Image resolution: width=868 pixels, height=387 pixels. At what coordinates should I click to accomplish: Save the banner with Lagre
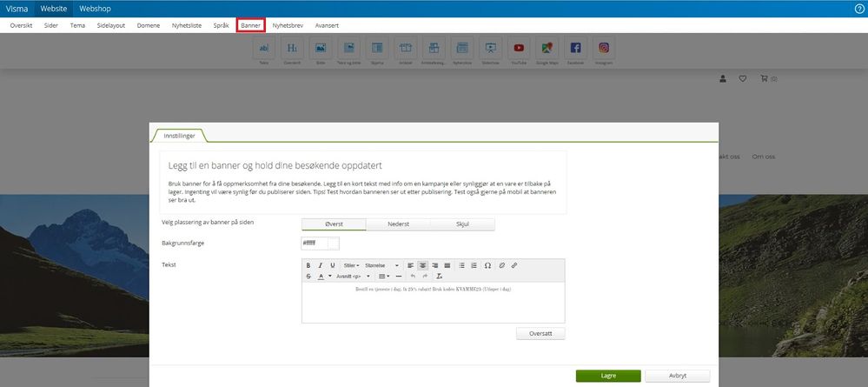pos(608,376)
